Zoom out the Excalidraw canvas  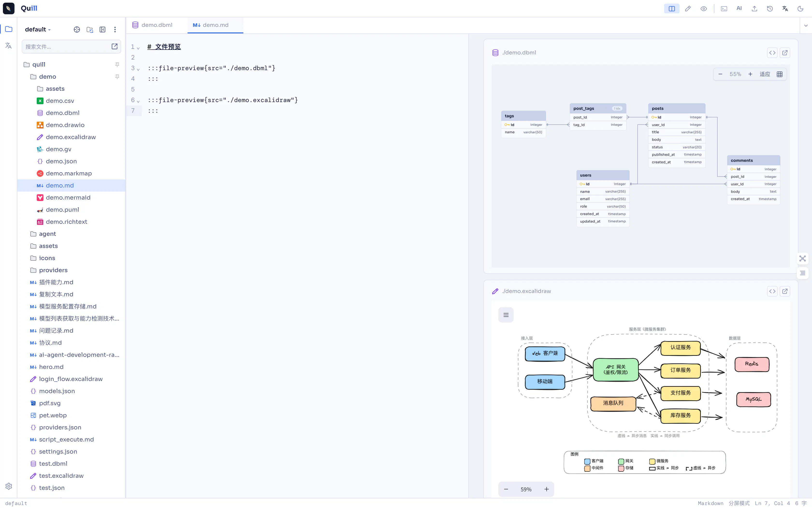coord(506,489)
